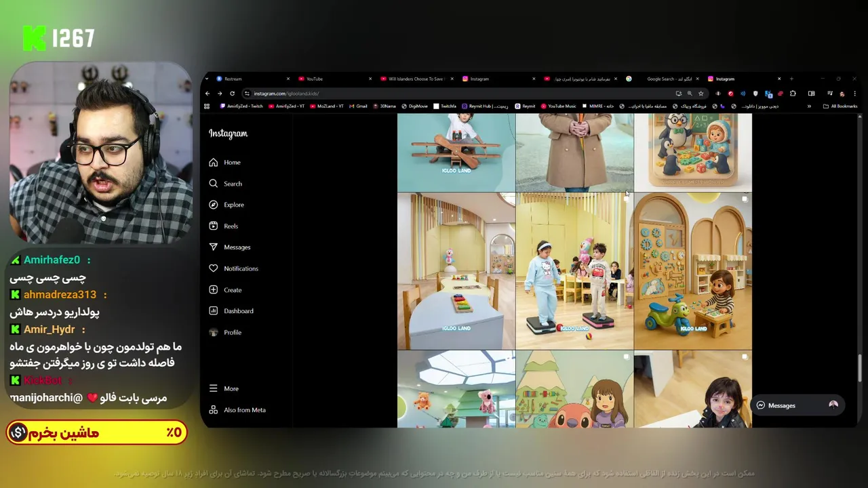Image resolution: width=868 pixels, height=488 pixels.
Task: Open Messages in left sidebar
Action: pyautogui.click(x=229, y=247)
